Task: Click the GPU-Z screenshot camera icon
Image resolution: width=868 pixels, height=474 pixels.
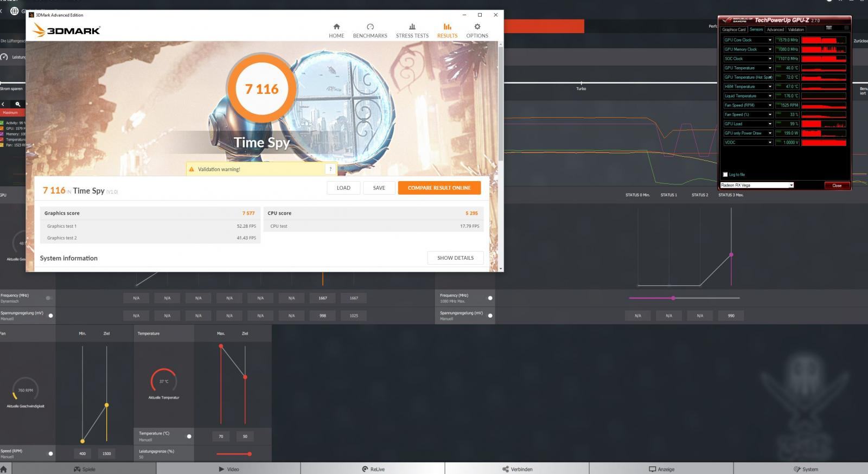Action: tap(829, 28)
